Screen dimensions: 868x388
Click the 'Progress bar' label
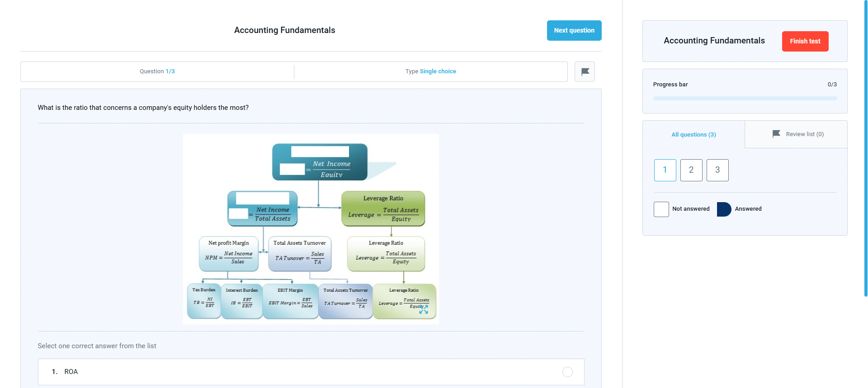[670, 85]
